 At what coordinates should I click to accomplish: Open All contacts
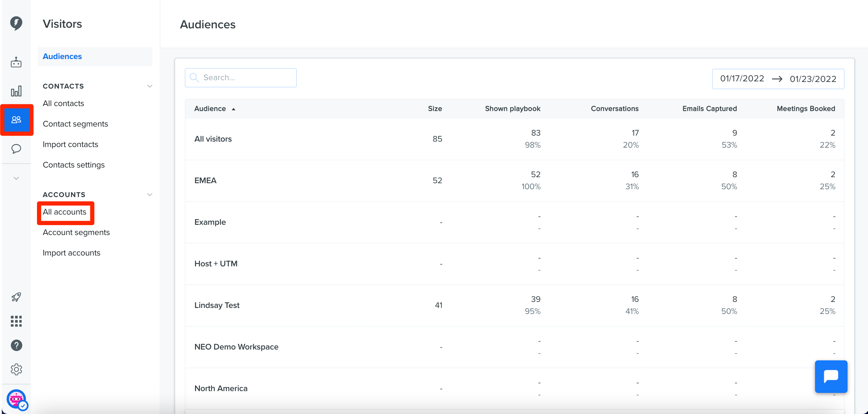click(63, 103)
